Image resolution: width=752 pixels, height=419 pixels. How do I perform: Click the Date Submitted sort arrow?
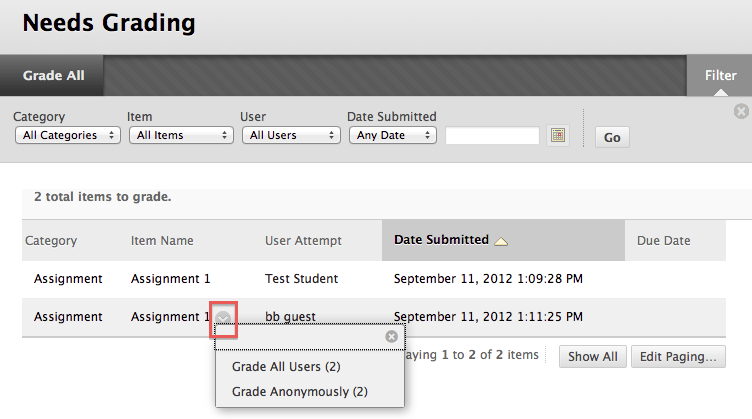pos(501,241)
